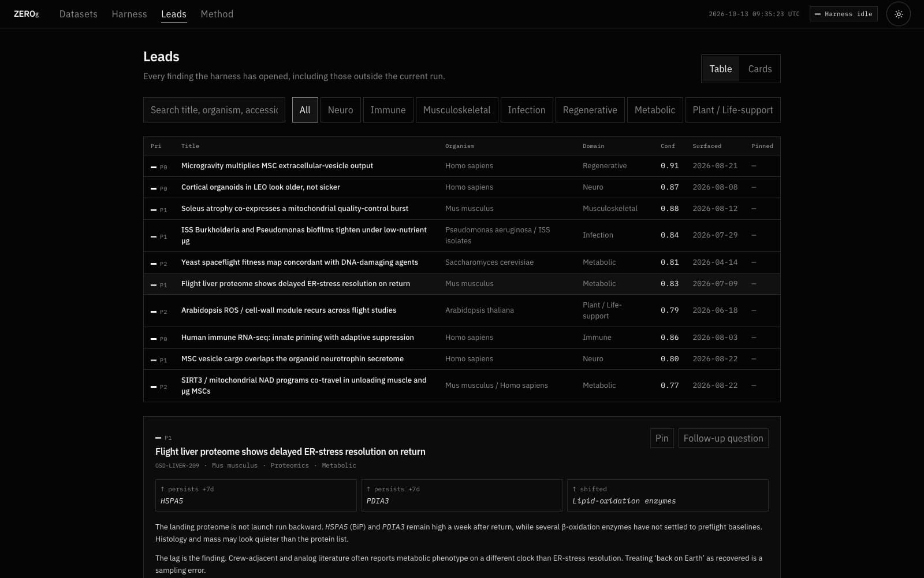Select the Soleus atrophy mitochondrial lead row
The width and height of the screenshot is (924, 578).
pos(462,209)
